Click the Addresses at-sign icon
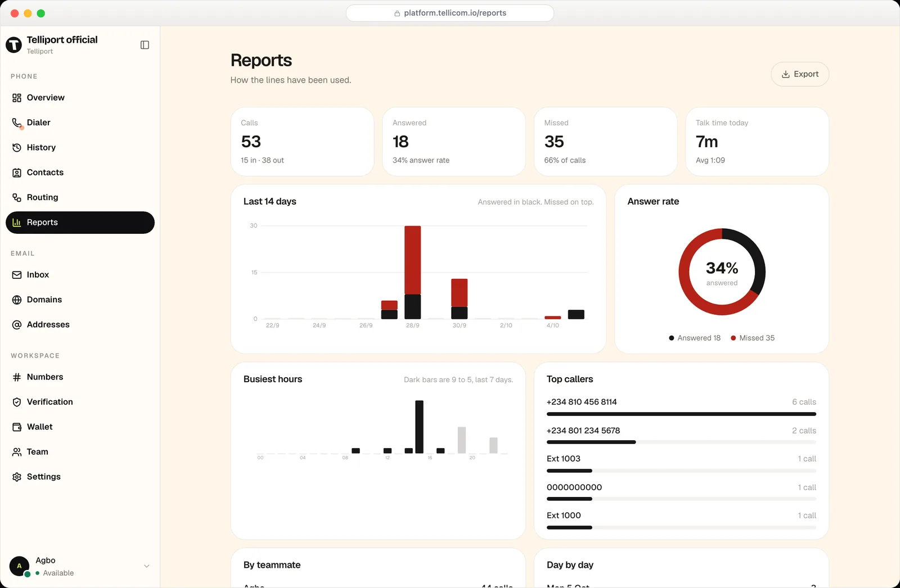 17,325
